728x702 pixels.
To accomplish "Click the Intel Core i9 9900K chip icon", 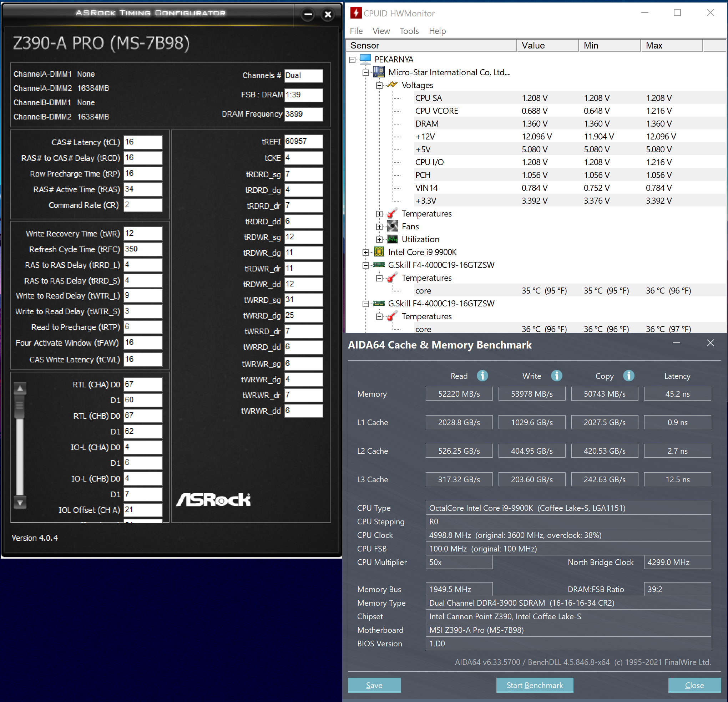I will pyautogui.click(x=379, y=252).
